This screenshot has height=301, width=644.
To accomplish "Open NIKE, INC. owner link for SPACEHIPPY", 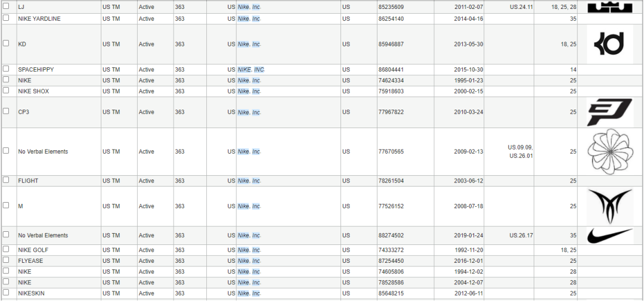I will click(250, 70).
